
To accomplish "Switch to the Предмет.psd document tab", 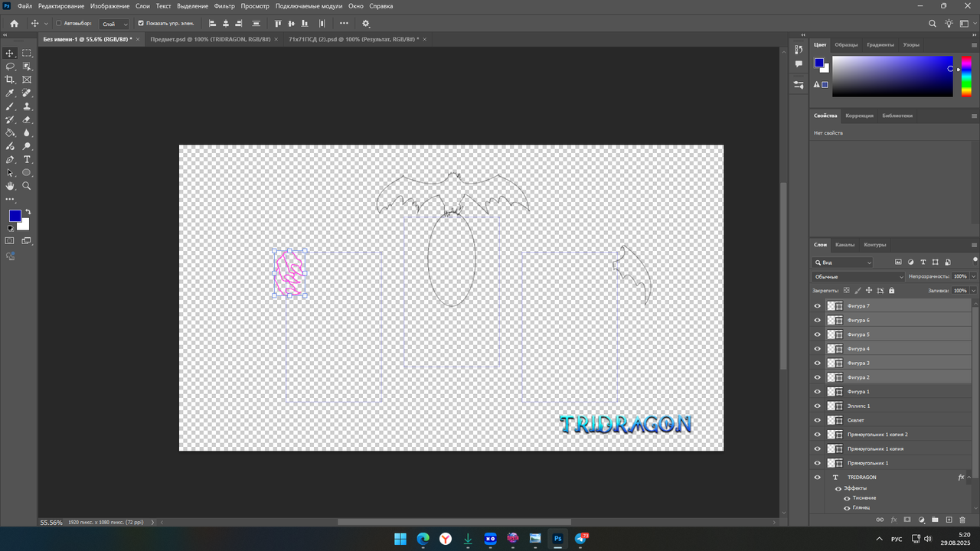I will point(211,38).
